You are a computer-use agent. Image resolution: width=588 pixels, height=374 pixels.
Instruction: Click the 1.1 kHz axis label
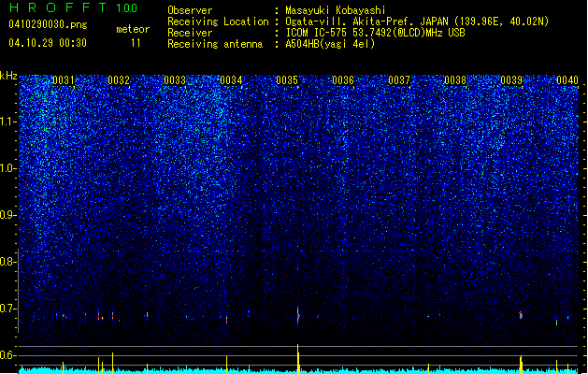pyautogui.click(x=9, y=122)
